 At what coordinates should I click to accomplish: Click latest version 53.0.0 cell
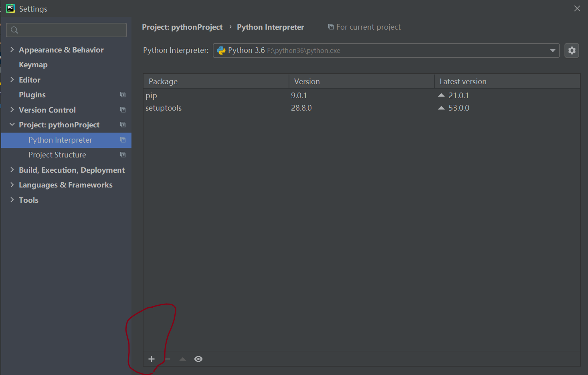pyautogui.click(x=459, y=108)
